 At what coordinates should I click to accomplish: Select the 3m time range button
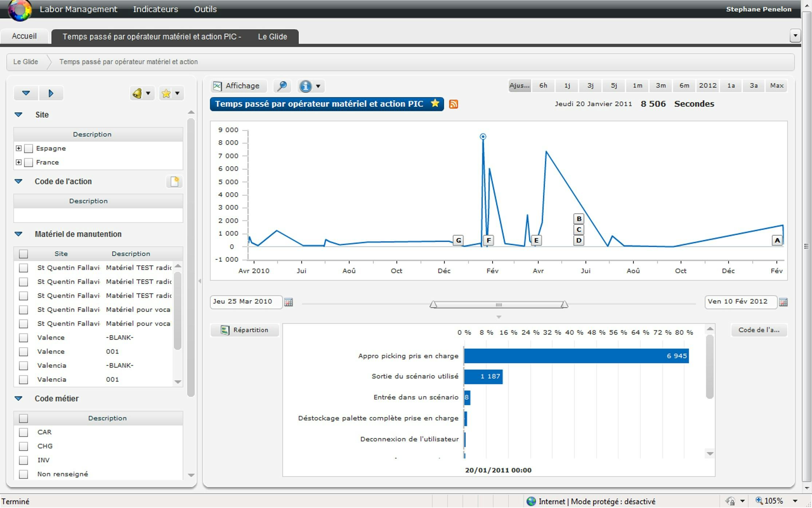click(x=661, y=86)
